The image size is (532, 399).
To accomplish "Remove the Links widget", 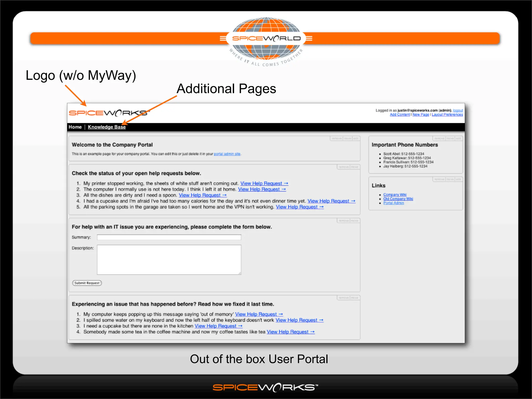I will tap(439, 179).
